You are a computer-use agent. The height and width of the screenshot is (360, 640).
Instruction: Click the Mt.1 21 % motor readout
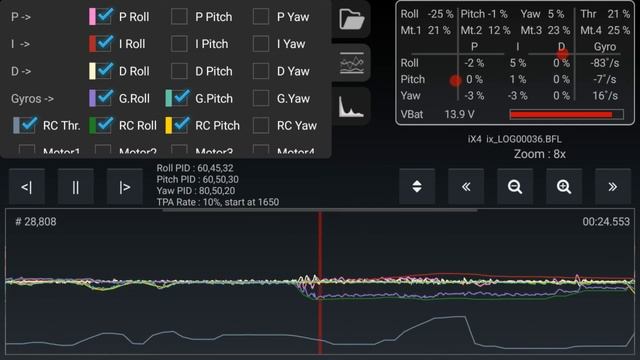(x=425, y=31)
